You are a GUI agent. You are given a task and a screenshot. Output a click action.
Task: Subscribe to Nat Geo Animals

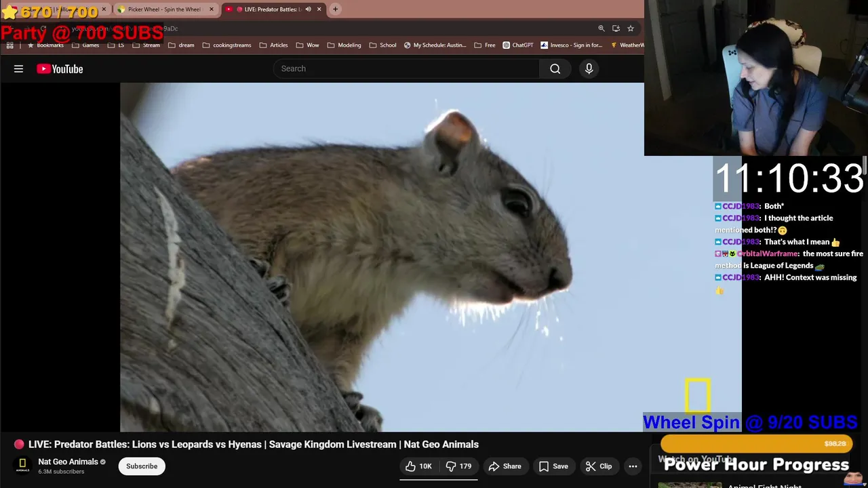(142, 466)
